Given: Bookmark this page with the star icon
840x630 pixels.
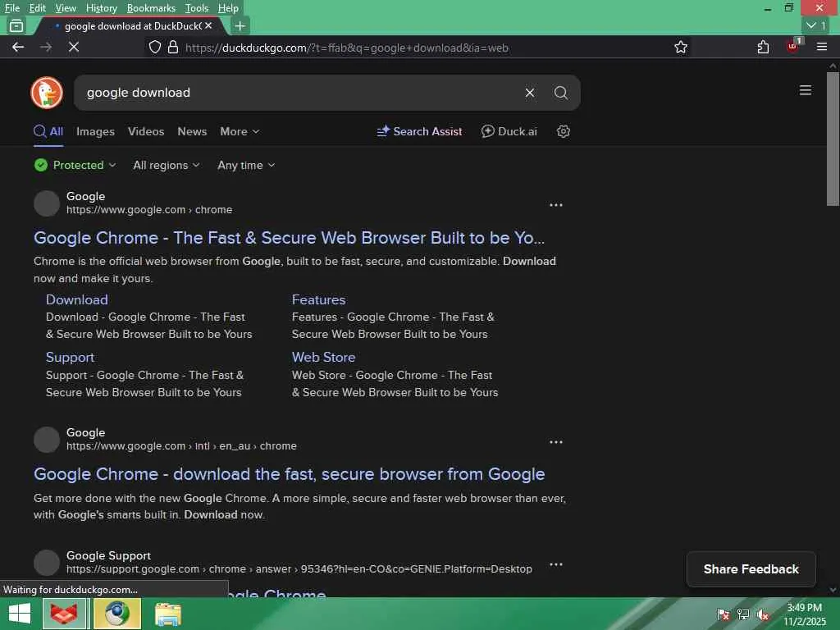Looking at the screenshot, I should (x=680, y=47).
